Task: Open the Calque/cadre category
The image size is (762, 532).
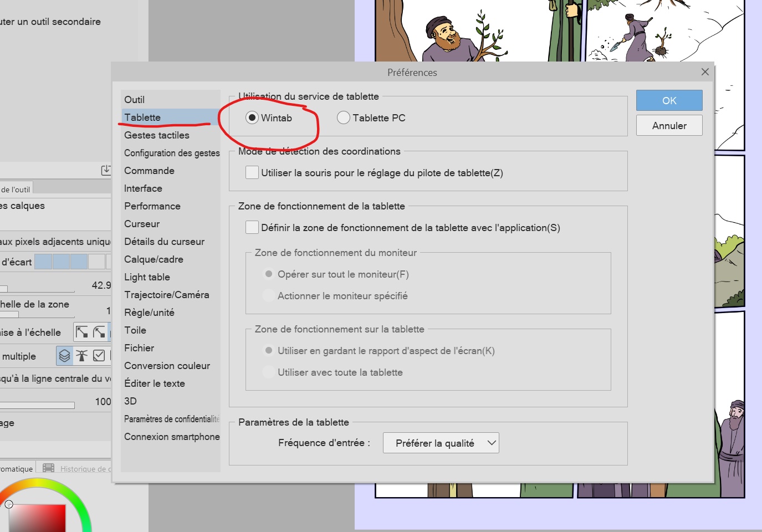Action: [171, 259]
